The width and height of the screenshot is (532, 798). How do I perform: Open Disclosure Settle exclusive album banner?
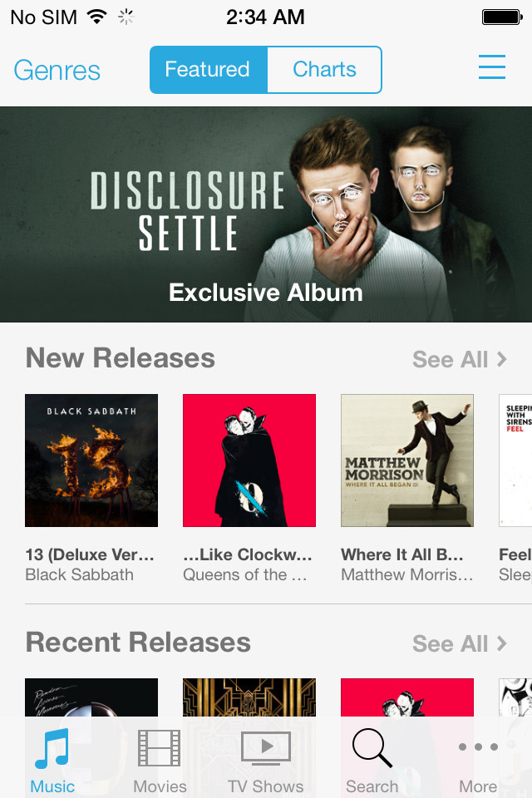coord(266,214)
